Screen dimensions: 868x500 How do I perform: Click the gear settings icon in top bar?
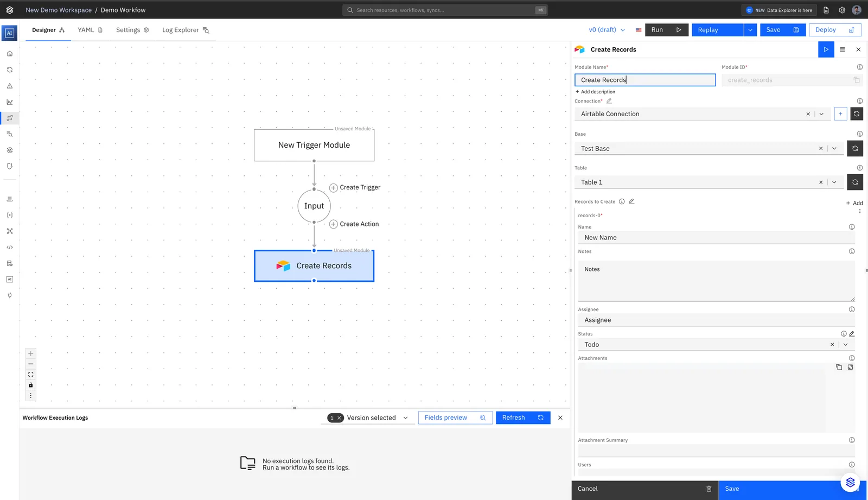pyautogui.click(x=842, y=10)
